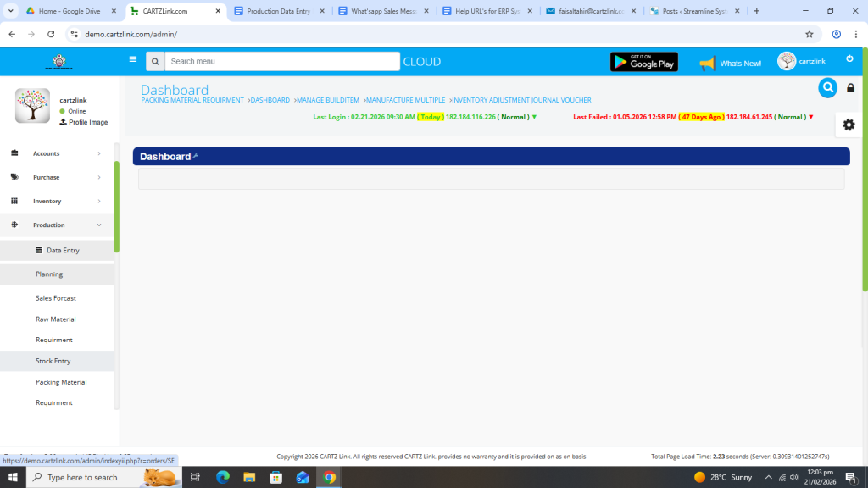
Task: Expand the Purchase sidebar menu
Action: coord(57,177)
